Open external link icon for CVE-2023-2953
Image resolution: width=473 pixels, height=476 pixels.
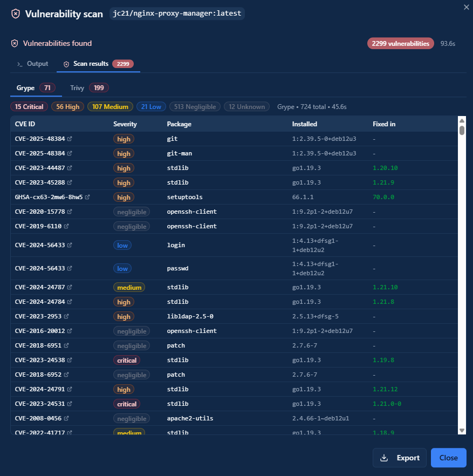pyautogui.click(x=66, y=317)
